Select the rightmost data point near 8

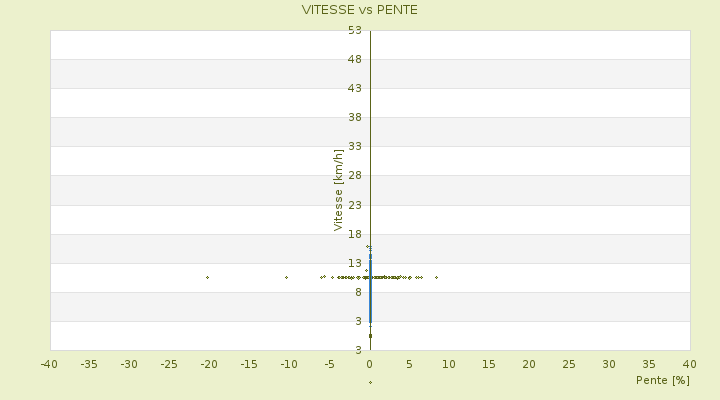pyautogui.click(x=436, y=277)
